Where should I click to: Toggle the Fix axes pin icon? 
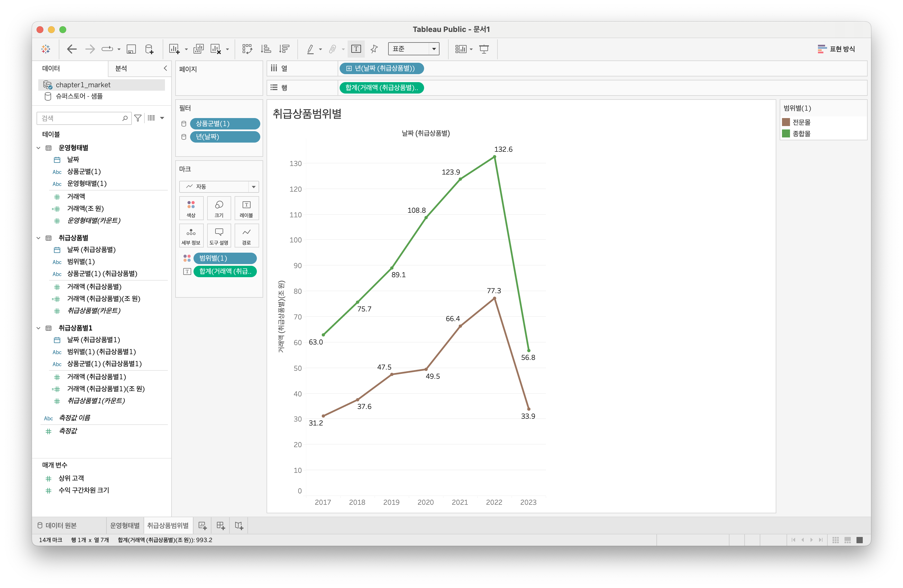pos(374,49)
